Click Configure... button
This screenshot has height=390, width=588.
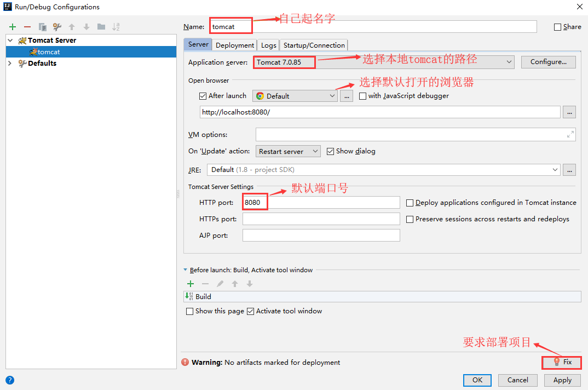tap(548, 62)
